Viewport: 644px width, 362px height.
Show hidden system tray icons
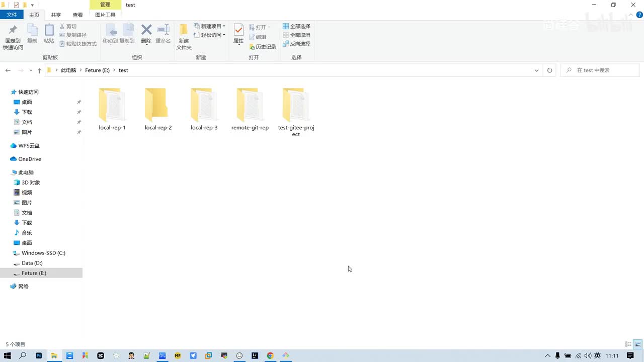pyautogui.click(x=548, y=355)
